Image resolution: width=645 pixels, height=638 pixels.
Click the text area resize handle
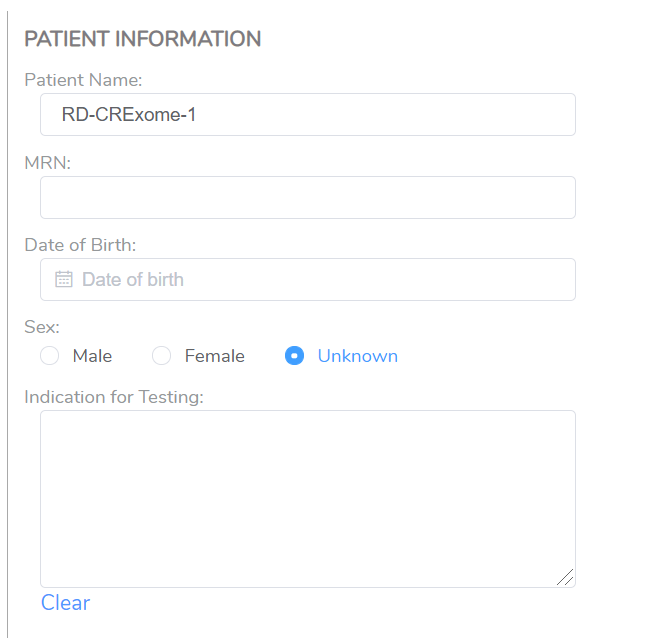coord(565,577)
